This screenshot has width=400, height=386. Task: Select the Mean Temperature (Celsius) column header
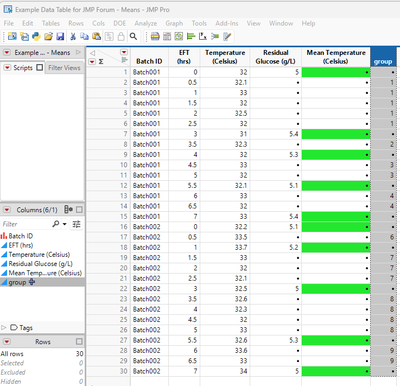[336, 57]
